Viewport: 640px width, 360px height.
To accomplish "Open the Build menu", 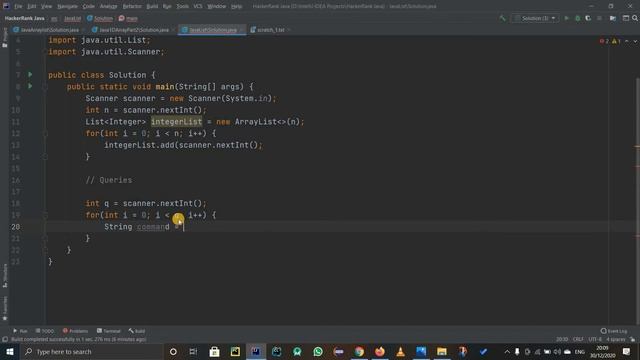I will (152, 6).
